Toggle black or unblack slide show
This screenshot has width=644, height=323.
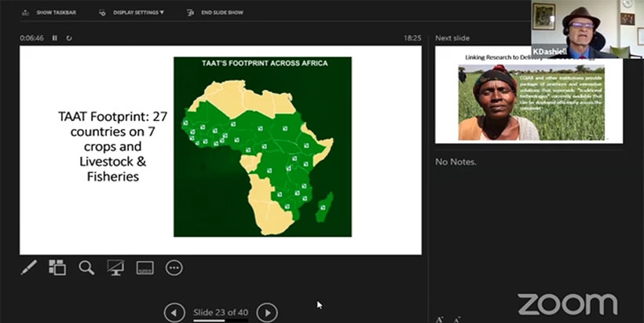[115, 268]
